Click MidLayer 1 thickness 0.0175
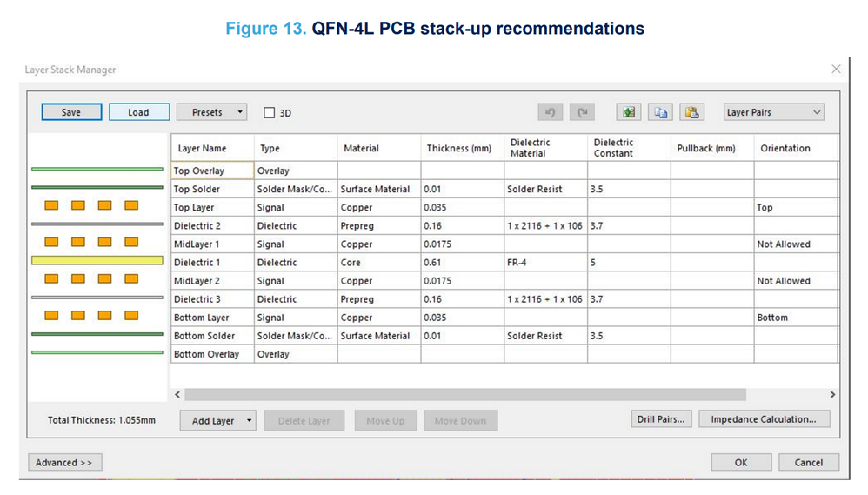This screenshot has width=868, height=495. point(462,244)
